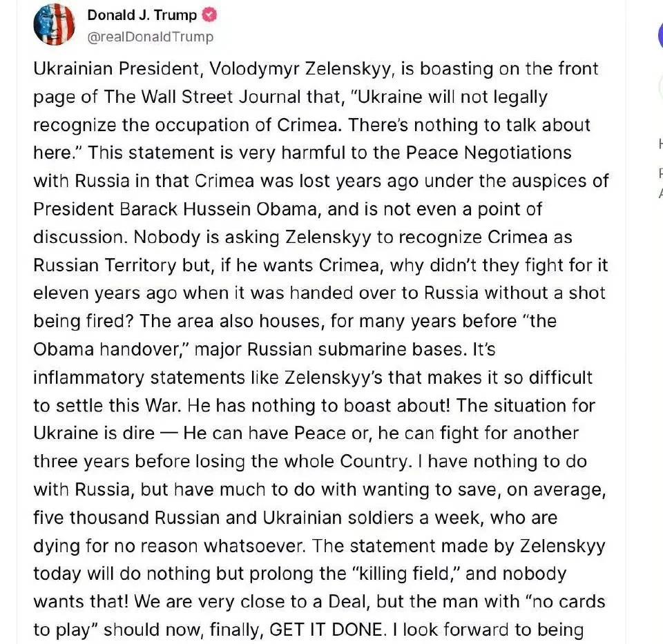This screenshot has width=663, height=644.
Task: Click the pink verified badge icon
Action: (x=210, y=15)
